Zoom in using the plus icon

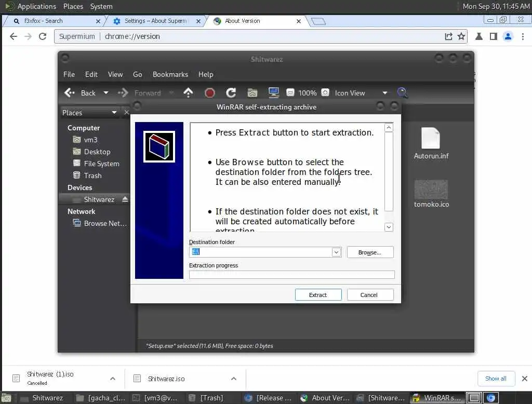[325, 92]
